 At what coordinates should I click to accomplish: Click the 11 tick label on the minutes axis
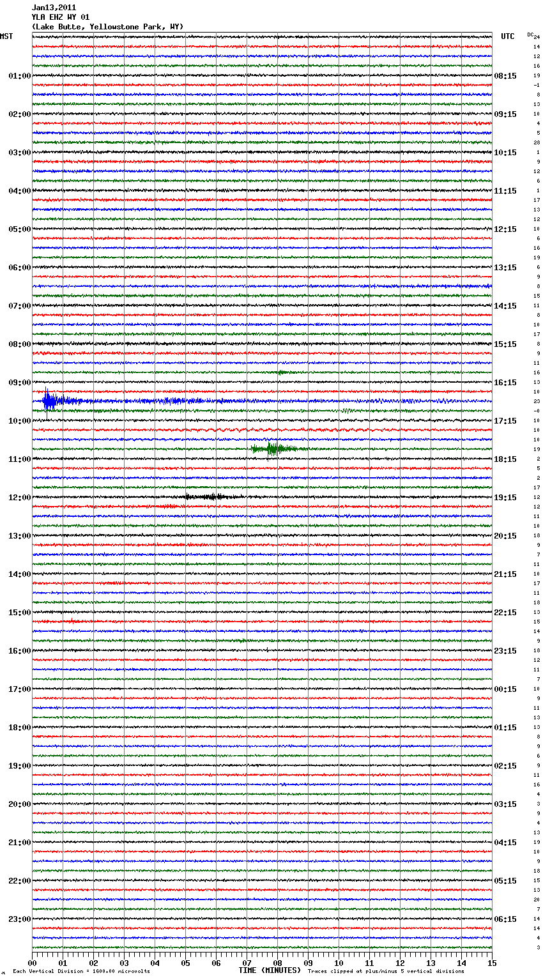click(370, 963)
